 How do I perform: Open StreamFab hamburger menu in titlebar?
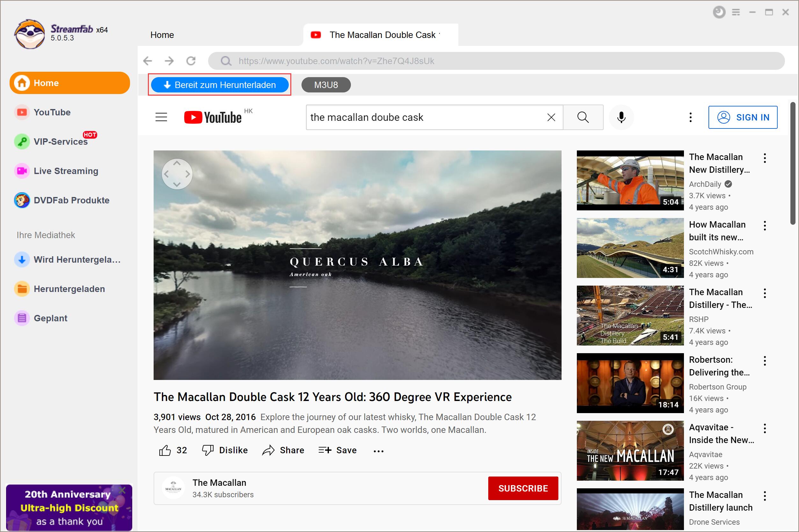point(736,12)
